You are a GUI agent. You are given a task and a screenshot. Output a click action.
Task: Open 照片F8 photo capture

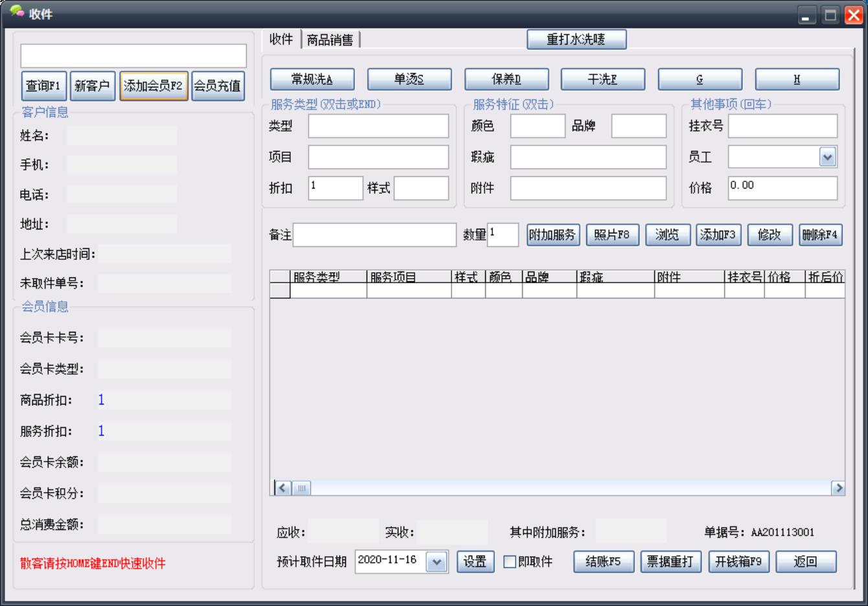[612, 235]
